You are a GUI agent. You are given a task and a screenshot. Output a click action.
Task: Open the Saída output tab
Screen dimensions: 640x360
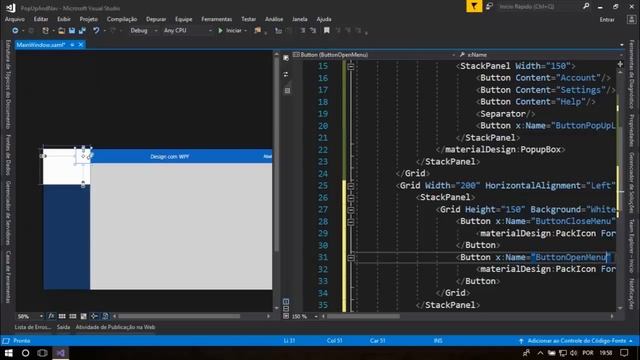(63, 327)
